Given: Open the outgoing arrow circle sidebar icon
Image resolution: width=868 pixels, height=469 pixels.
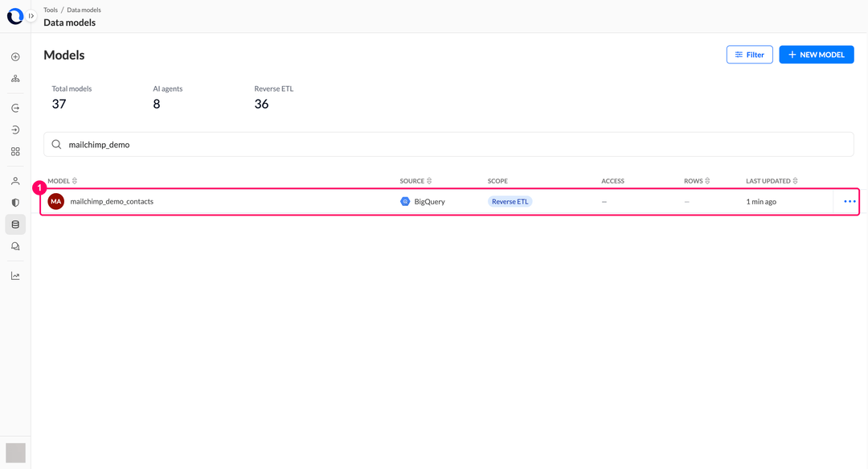Looking at the screenshot, I should 15,108.
